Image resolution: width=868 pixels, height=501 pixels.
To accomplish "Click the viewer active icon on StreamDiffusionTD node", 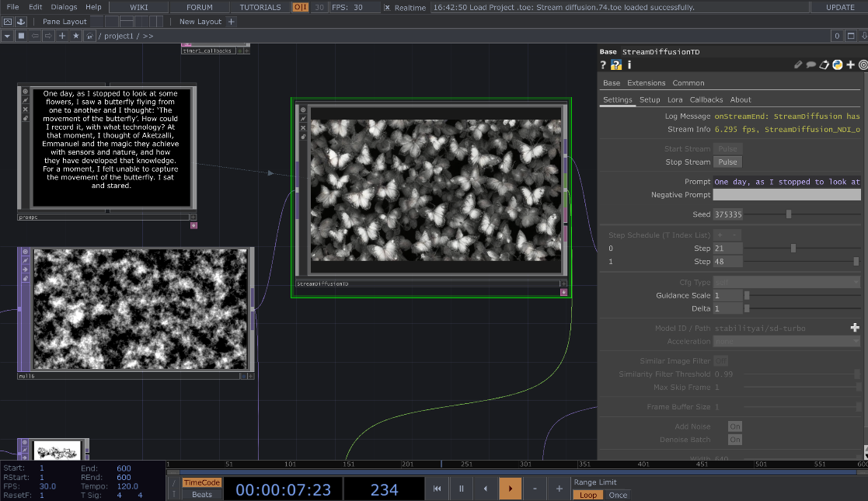I will (303, 110).
